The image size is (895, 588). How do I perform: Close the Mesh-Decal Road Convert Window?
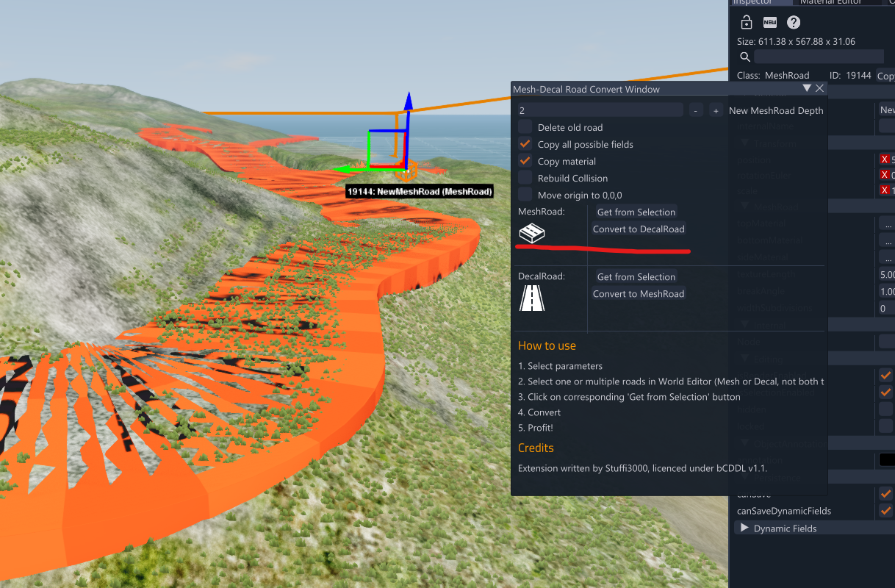click(820, 88)
